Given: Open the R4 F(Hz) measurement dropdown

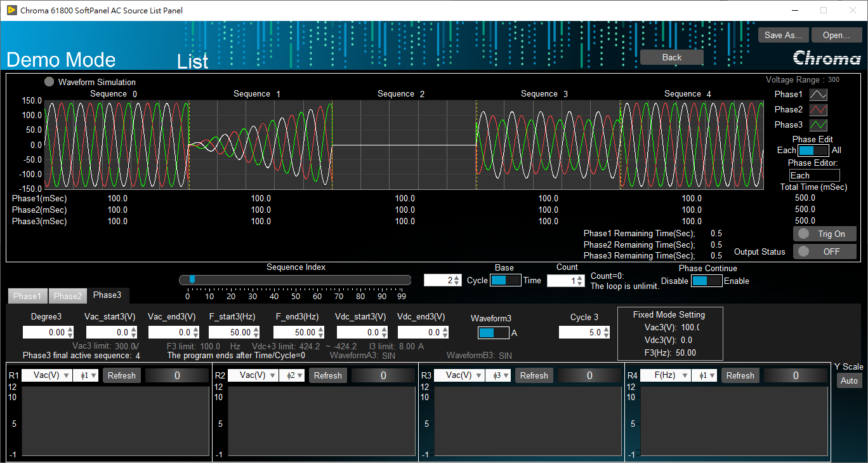Looking at the screenshot, I should (x=666, y=375).
